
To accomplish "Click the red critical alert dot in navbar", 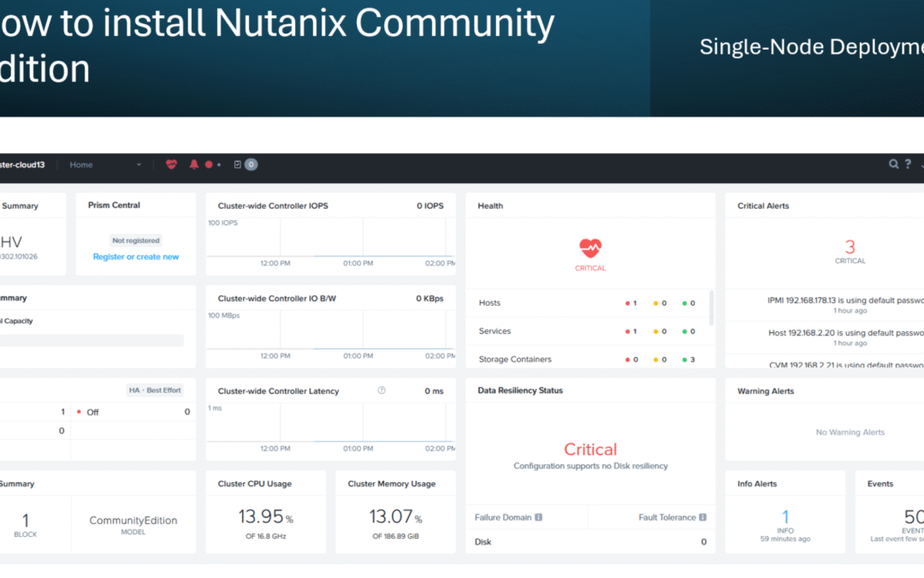I will [x=209, y=164].
